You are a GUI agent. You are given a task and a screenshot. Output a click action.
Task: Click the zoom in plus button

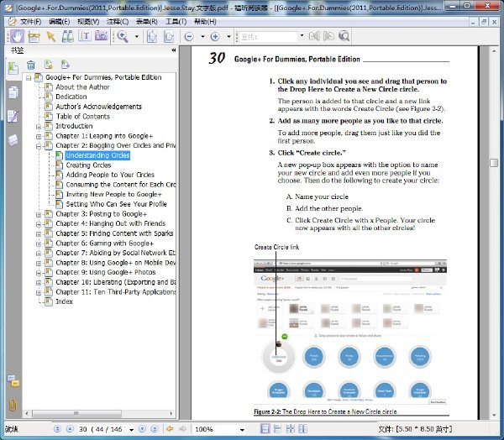(x=215, y=36)
